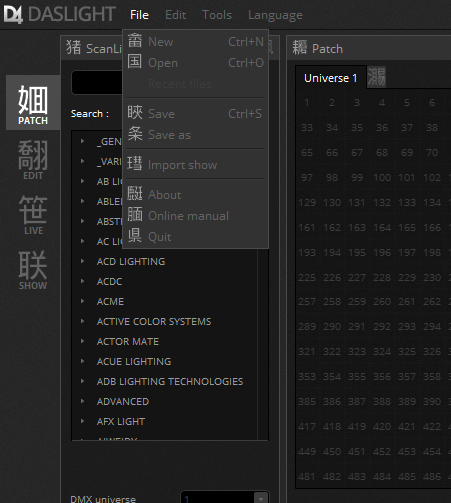Viewport: 451px width, 503px height.
Task: Click DMX channel 417 in patch grid
Action: tap(307, 426)
